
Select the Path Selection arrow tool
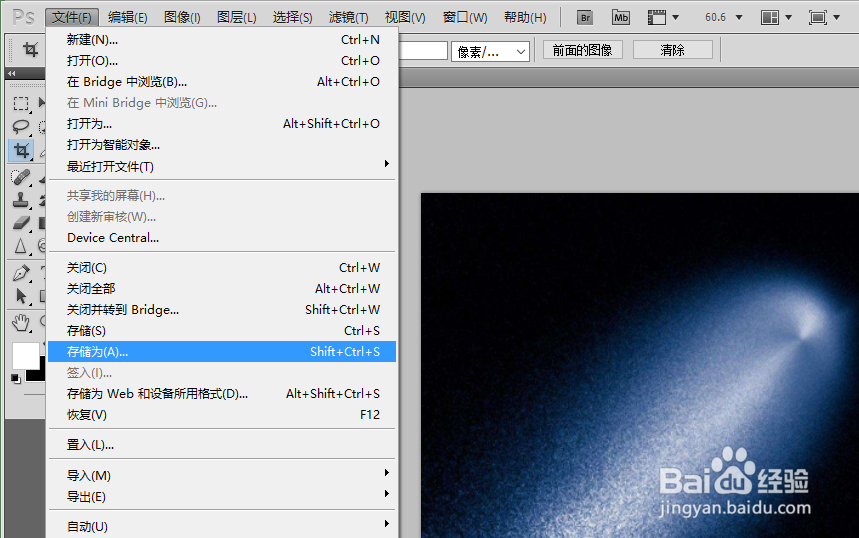[21, 296]
